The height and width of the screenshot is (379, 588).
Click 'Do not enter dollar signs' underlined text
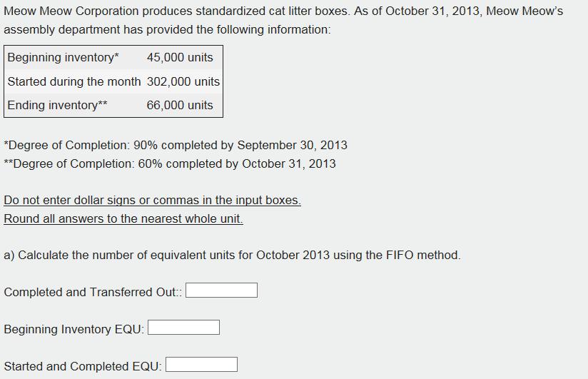click(x=152, y=200)
